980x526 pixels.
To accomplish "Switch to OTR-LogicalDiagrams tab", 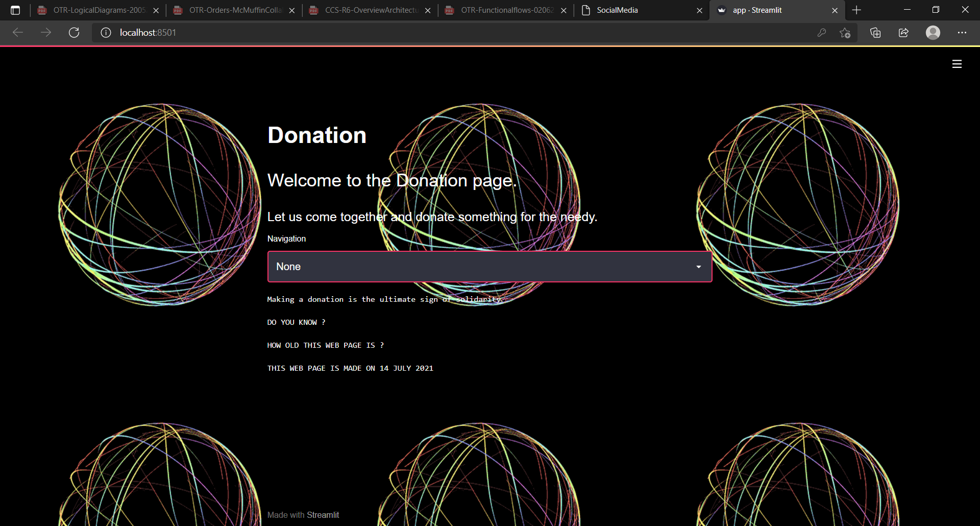I will 98,10.
